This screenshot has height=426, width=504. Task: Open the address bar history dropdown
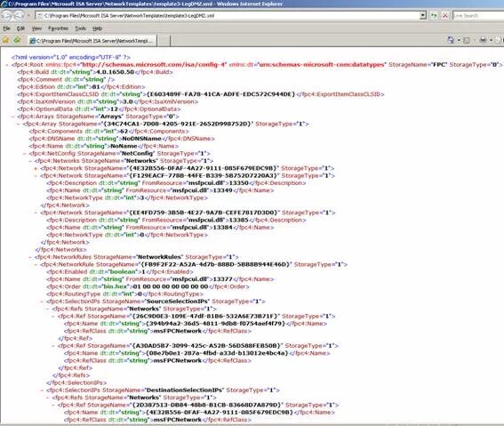pyautogui.click(x=423, y=15)
